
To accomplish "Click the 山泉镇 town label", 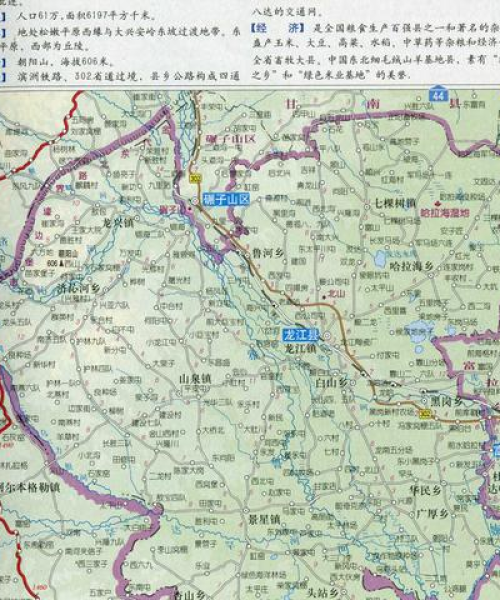I will (x=195, y=379).
